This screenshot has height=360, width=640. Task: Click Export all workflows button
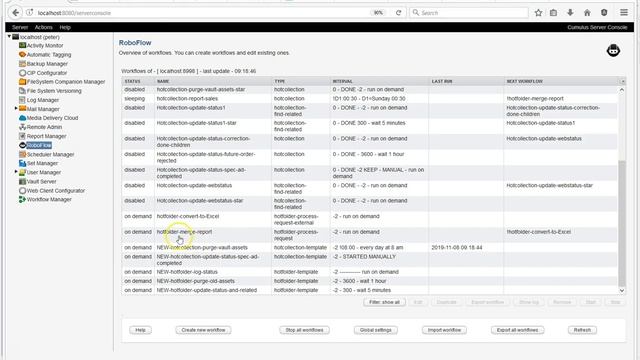point(518,330)
